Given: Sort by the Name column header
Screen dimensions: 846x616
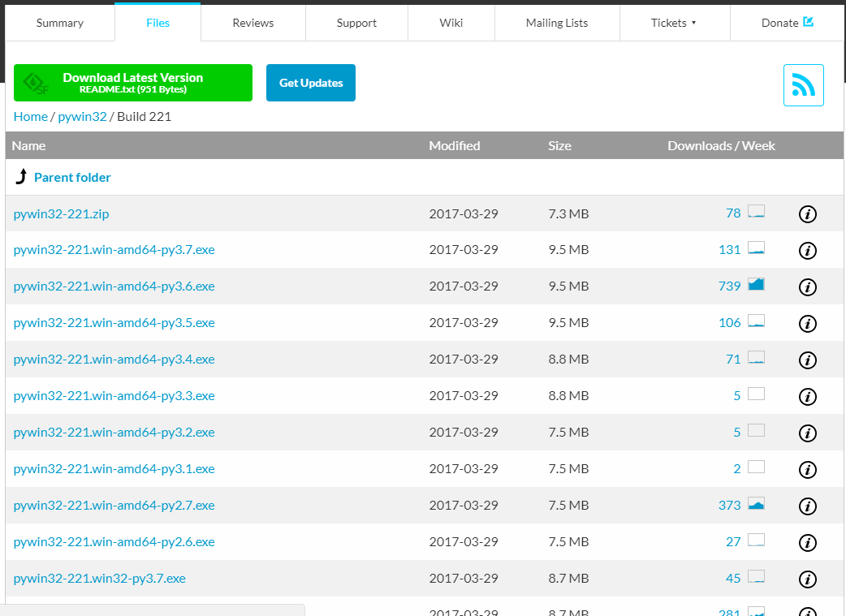Looking at the screenshot, I should [28, 145].
